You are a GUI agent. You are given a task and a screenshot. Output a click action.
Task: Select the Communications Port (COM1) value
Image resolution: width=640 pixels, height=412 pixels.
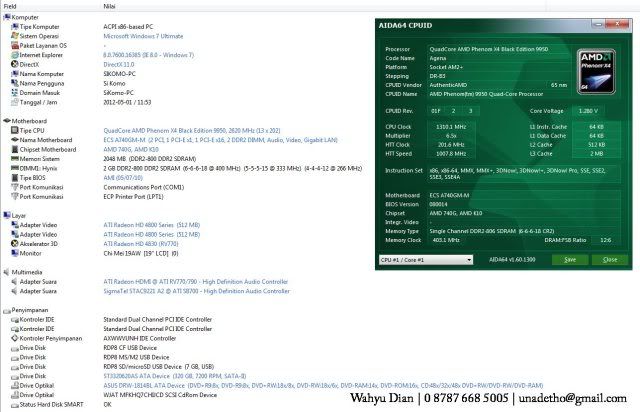pos(144,187)
